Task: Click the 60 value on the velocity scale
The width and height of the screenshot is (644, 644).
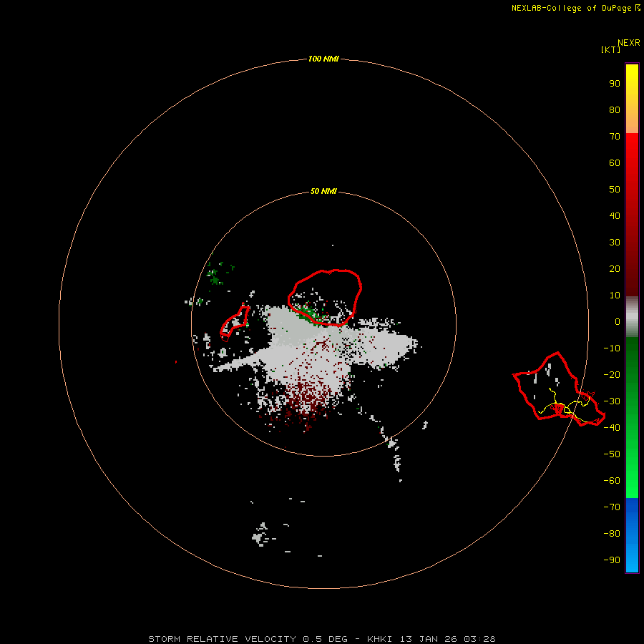Action: point(615,163)
